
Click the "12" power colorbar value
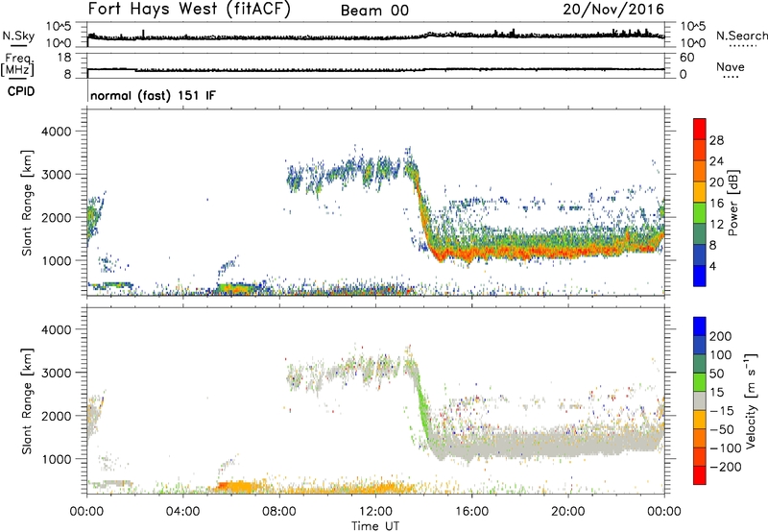point(716,225)
